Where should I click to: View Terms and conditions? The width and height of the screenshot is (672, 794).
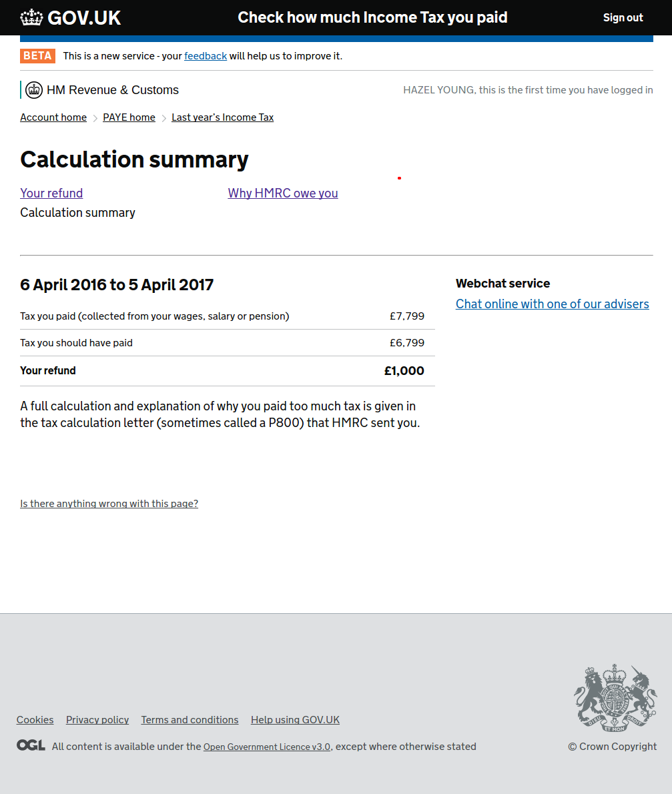pos(190,719)
